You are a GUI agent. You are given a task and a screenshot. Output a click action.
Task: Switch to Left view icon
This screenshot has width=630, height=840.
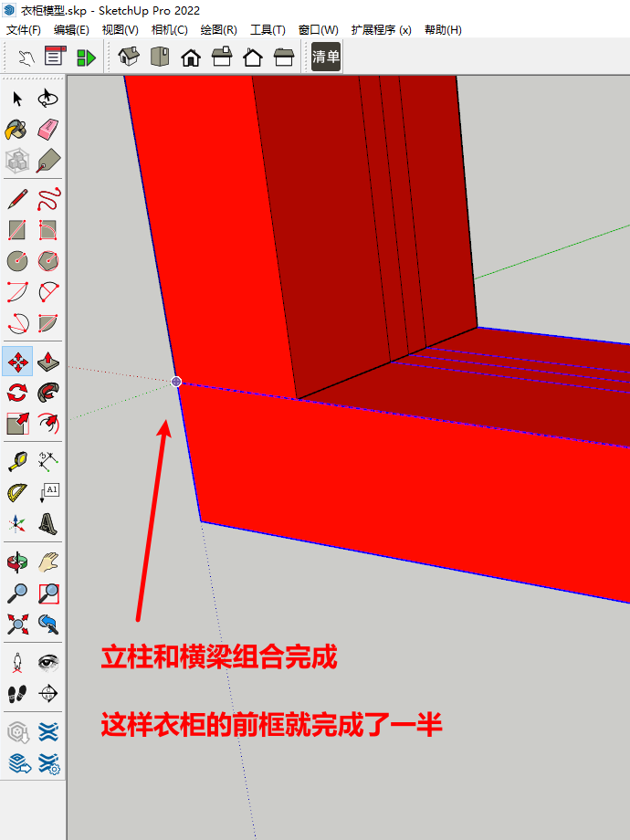click(x=284, y=57)
